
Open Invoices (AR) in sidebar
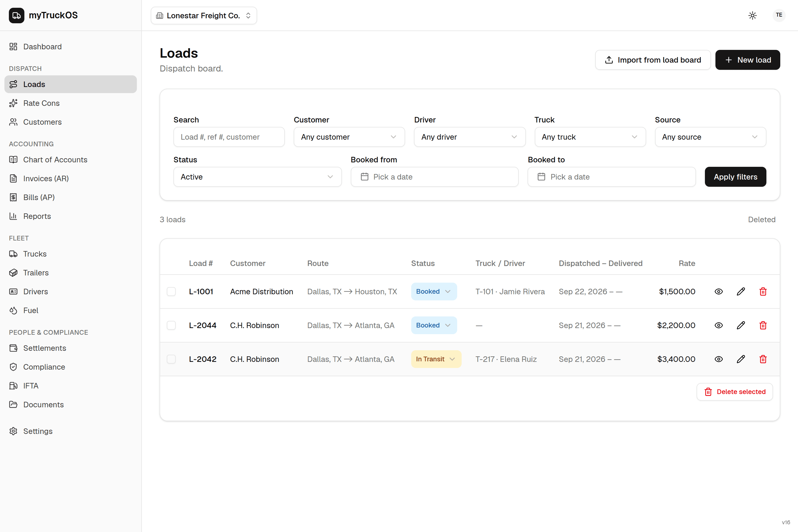click(71, 178)
